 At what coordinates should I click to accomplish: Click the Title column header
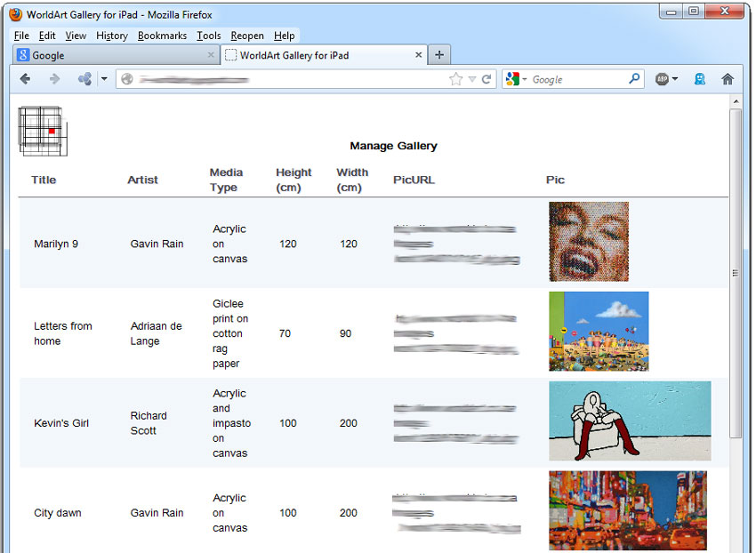pos(44,180)
